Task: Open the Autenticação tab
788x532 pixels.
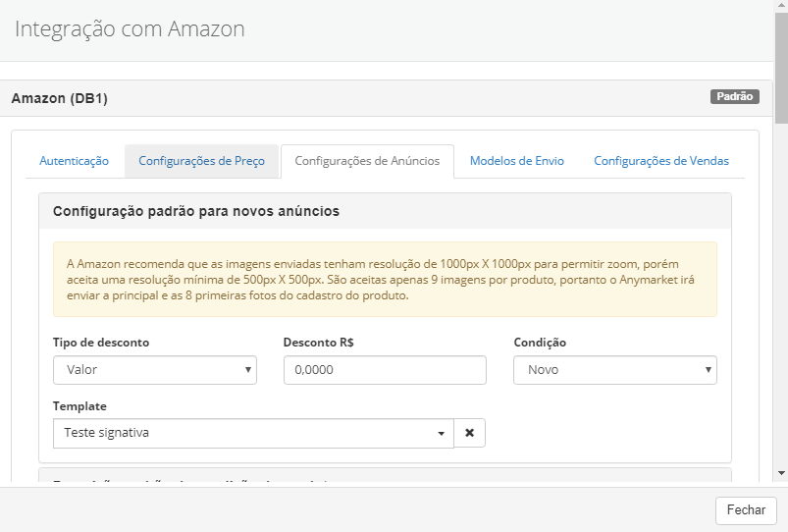Action: [x=74, y=161]
